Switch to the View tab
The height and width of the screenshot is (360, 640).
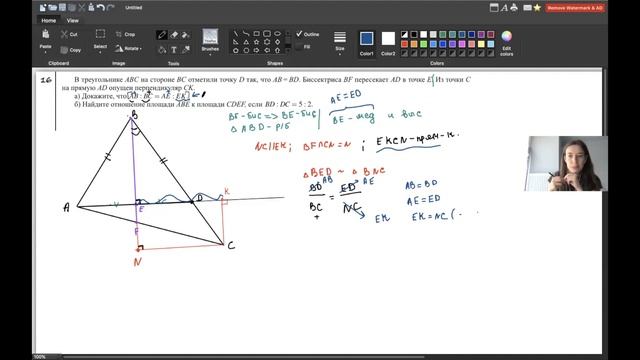click(72, 20)
